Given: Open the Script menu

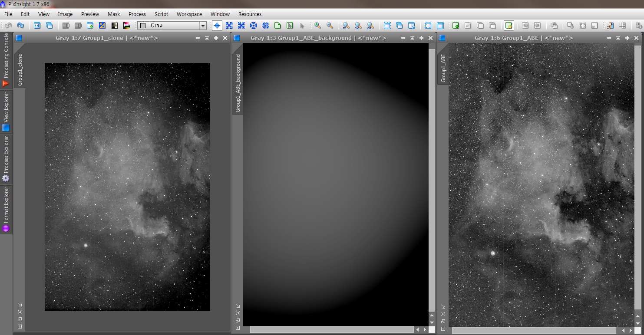Looking at the screenshot, I should pyautogui.click(x=161, y=14).
